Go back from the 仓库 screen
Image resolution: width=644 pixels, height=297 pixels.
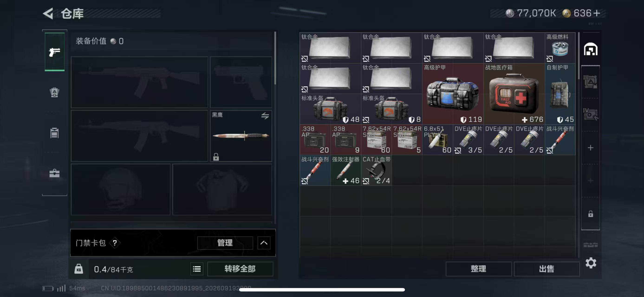click(48, 13)
